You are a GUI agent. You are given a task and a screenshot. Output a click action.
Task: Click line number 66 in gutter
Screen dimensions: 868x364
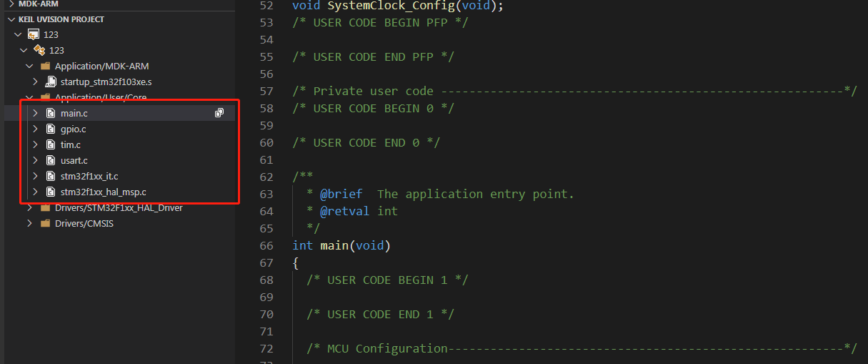point(266,245)
